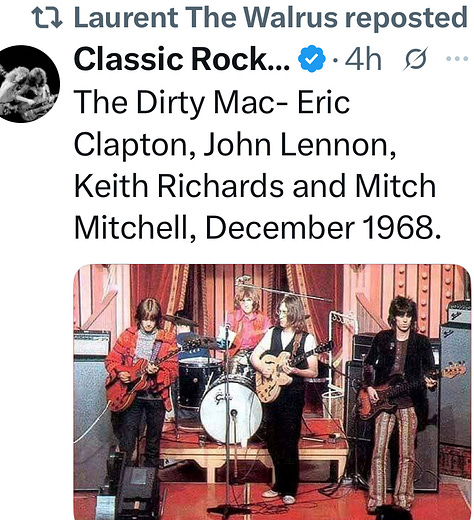Screen dimensions: 474x520
Task: Open the three-dot more options menu
Action: pyautogui.click(x=457, y=59)
